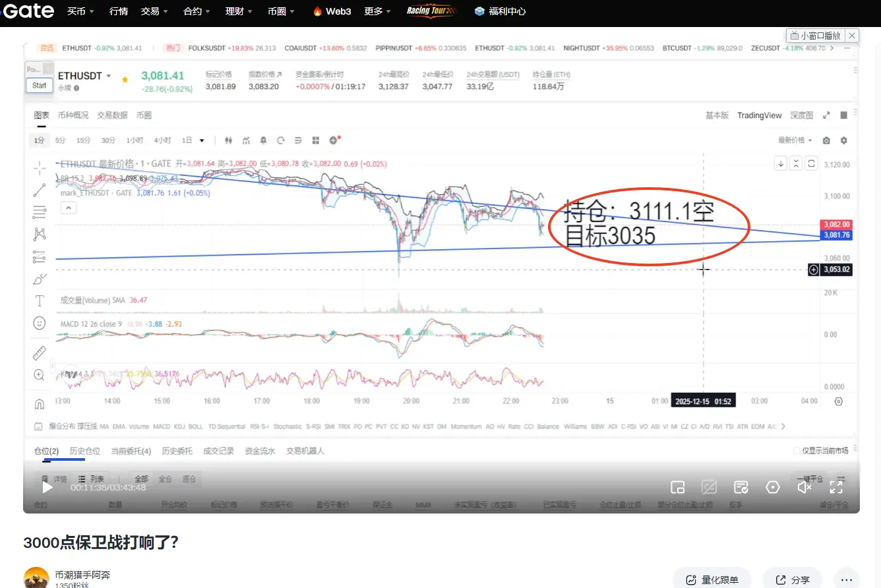Select the 15分 timeframe

point(83,140)
